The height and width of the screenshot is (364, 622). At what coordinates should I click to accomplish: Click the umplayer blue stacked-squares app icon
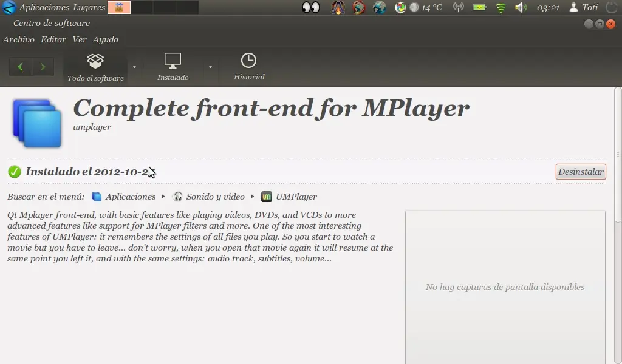(37, 123)
